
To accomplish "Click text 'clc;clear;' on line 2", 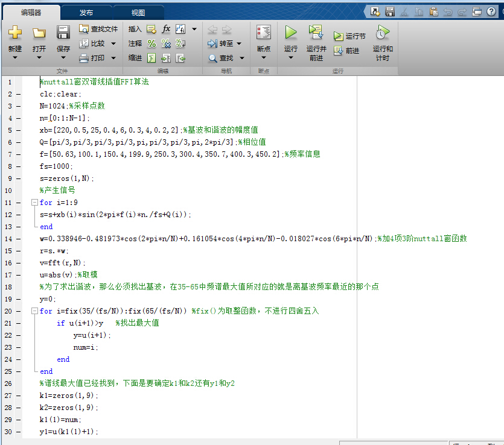I will 60,94.
